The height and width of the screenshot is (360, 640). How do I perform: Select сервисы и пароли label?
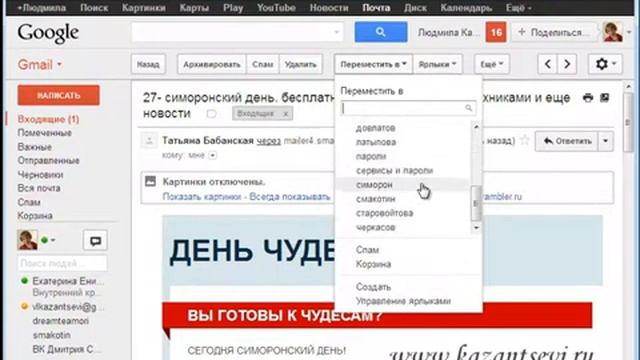coord(394,171)
